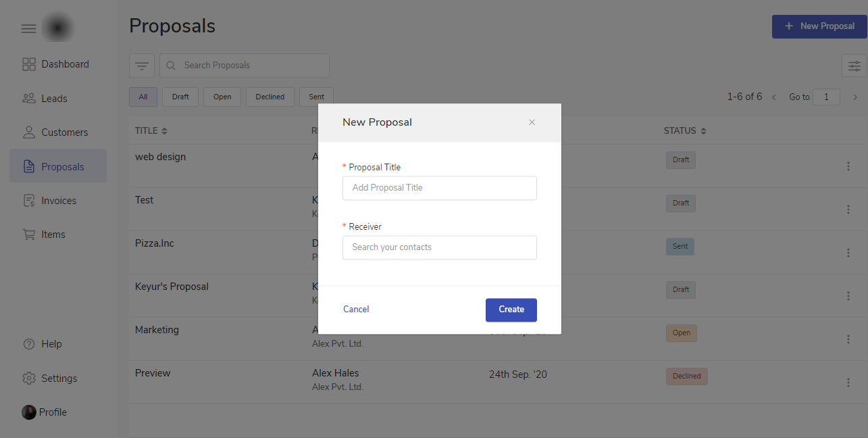Switch to the Declined filter tab
This screenshot has width=868, height=438.
coord(270,97)
